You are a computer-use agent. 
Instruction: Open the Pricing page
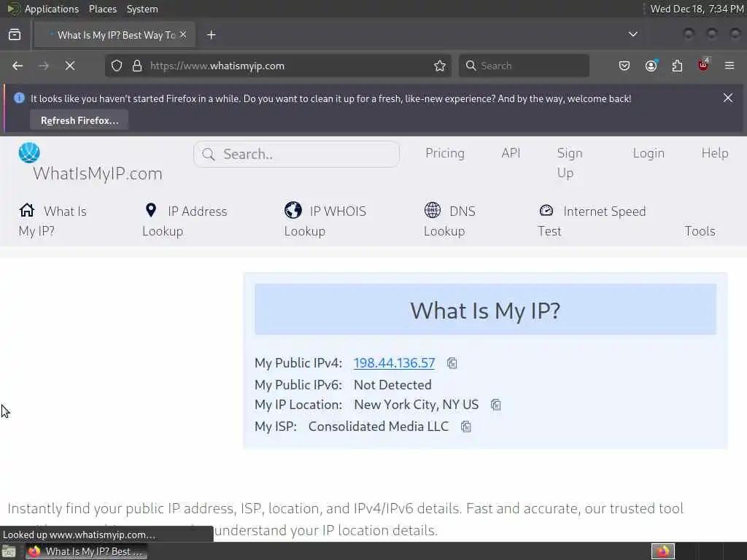coord(445,153)
